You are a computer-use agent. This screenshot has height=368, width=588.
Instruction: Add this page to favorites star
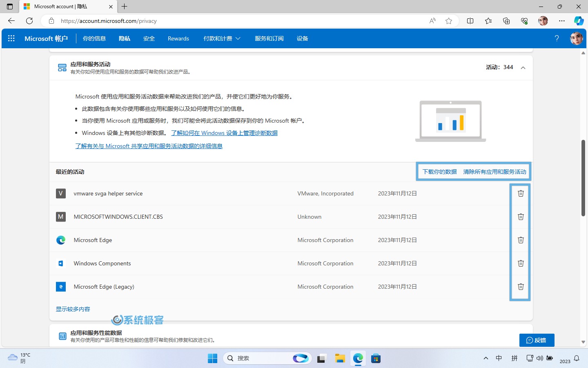pyautogui.click(x=449, y=21)
